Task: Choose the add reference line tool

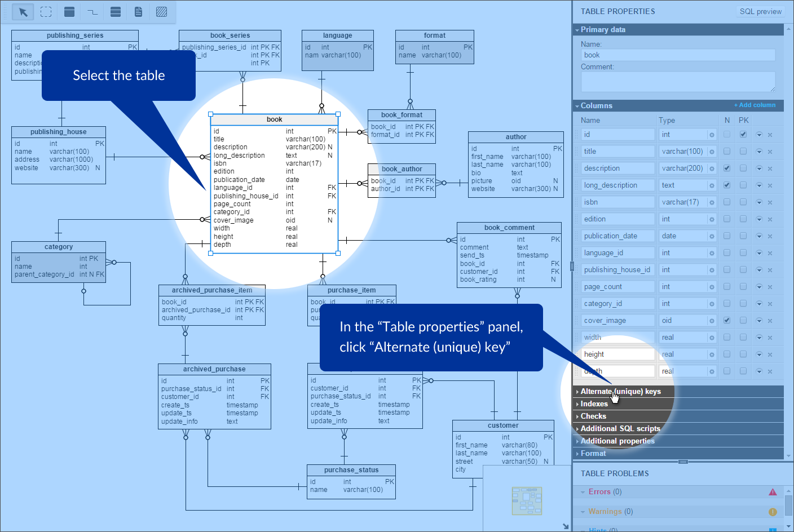Action: [x=92, y=12]
